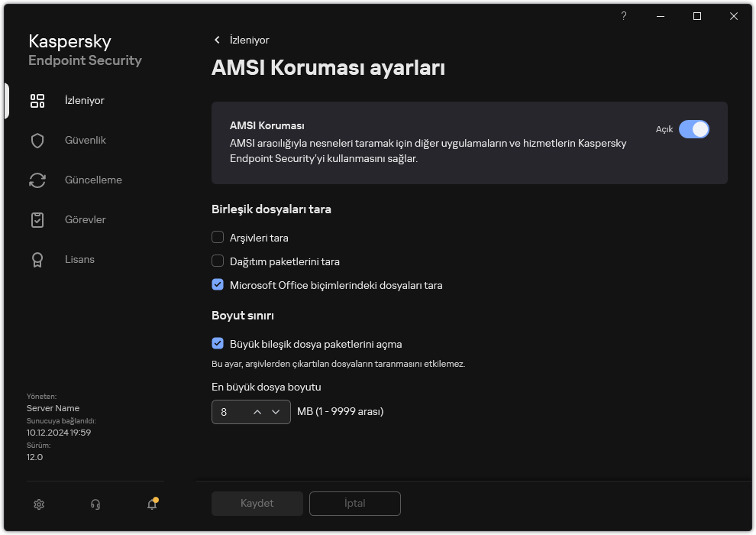
Task: Open the settings gear icon
Action: (38, 504)
